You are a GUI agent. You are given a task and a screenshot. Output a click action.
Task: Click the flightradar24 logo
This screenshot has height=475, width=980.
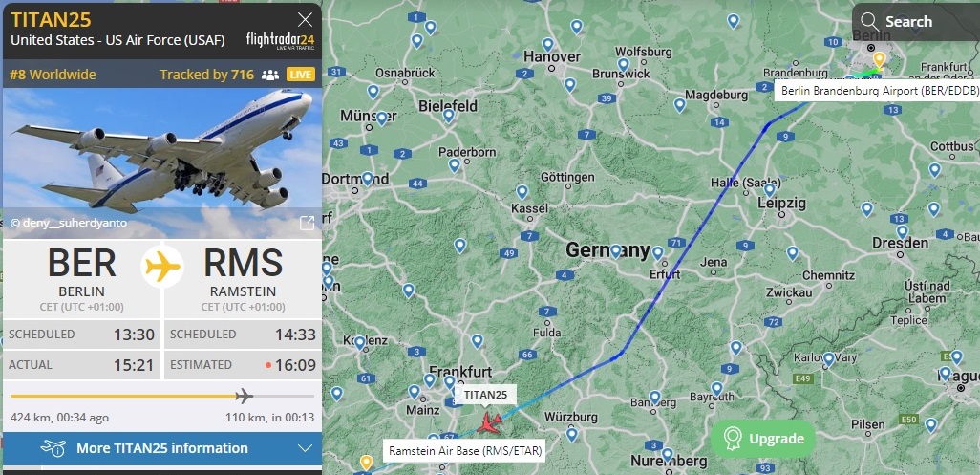click(281, 41)
